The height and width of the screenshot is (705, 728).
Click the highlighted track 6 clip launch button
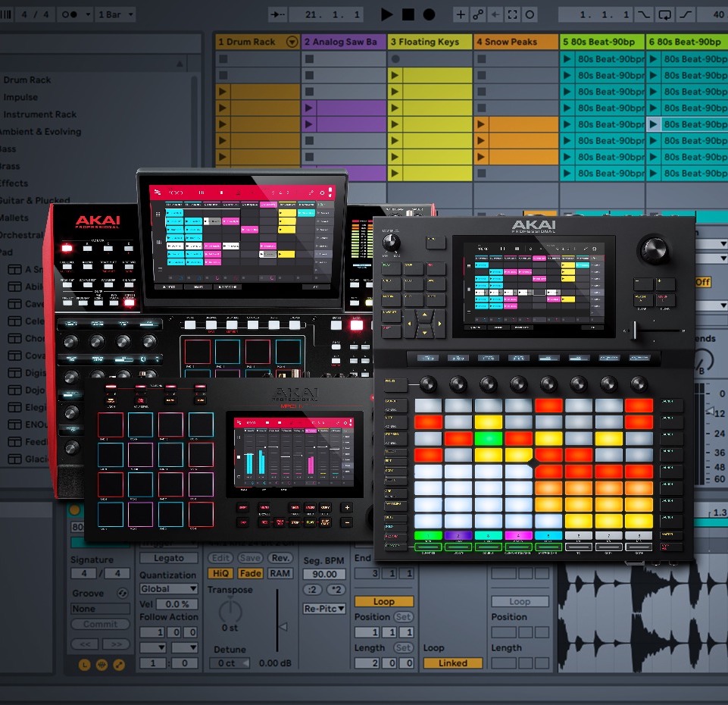point(653,124)
